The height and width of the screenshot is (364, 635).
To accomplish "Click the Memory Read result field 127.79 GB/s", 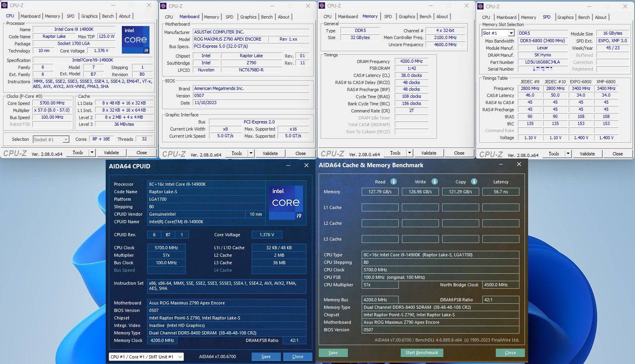I will 380,192.
